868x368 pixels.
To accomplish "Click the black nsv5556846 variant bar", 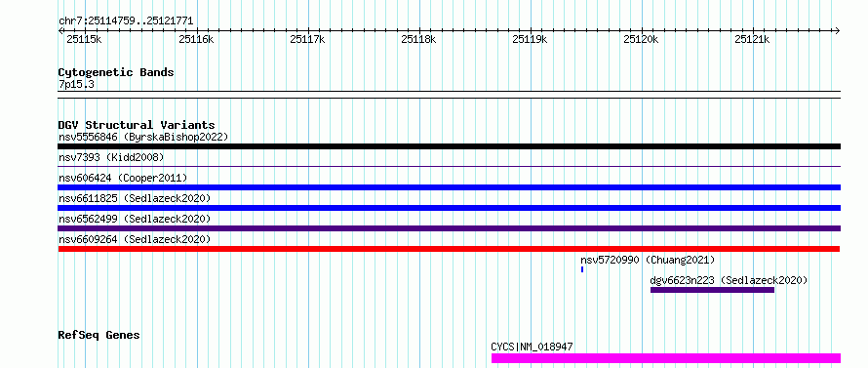I will (x=449, y=146).
